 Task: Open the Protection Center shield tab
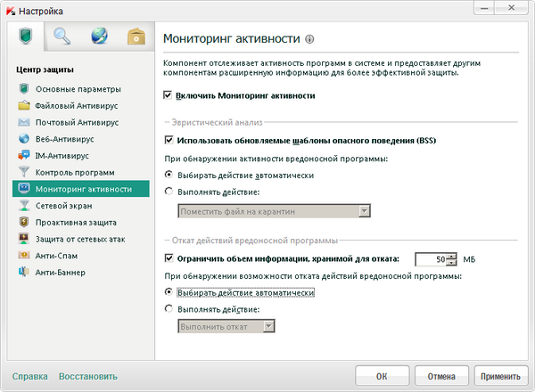click(26, 37)
